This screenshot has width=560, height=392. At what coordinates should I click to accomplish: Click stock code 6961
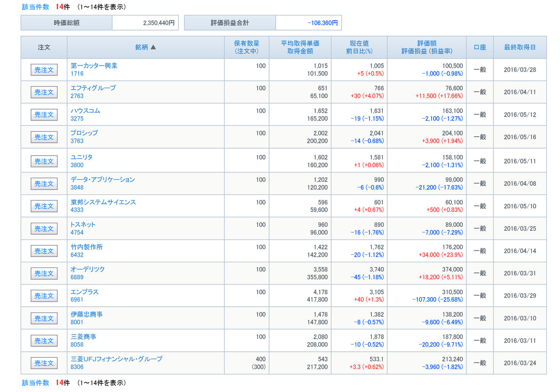pos(77,300)
